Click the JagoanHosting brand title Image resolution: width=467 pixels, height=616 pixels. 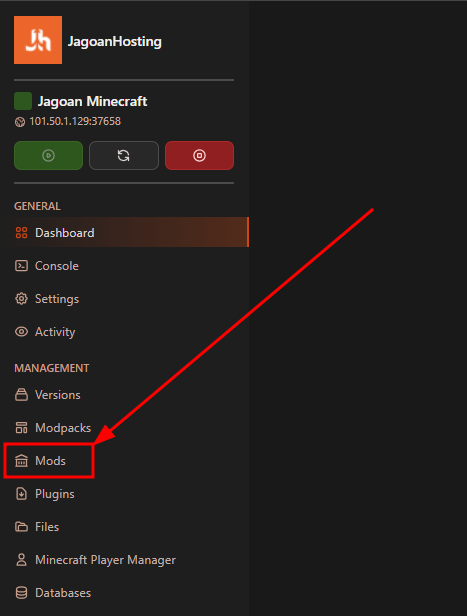point(114,42)
